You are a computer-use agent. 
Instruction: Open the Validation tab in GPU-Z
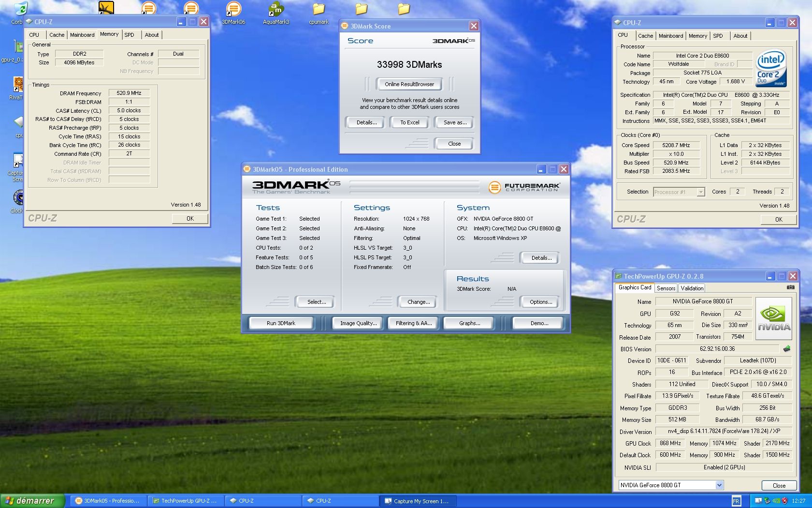(x=692, y=288)
